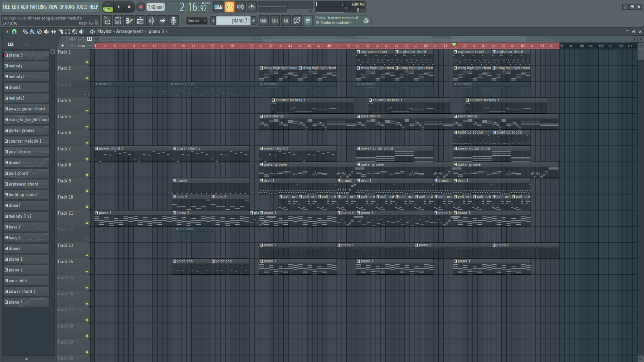Select the Zoom magnifier tool

75,32
